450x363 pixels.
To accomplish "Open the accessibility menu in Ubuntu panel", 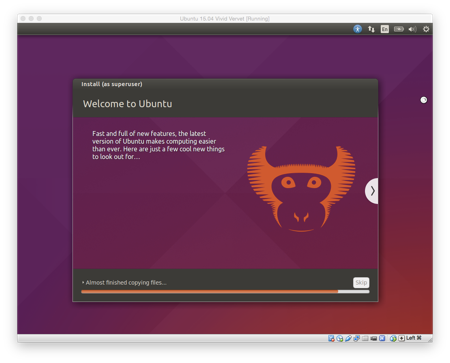I will [357, 29].
